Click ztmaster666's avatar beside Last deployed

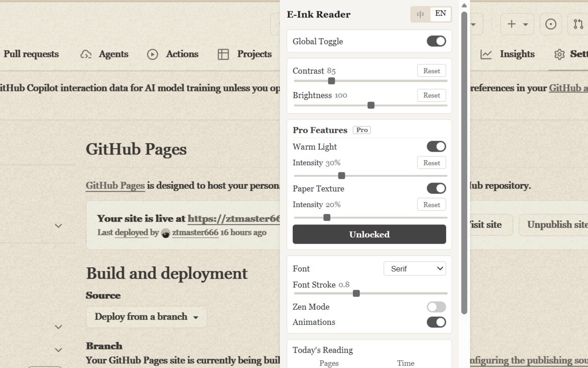coord(166,233)
